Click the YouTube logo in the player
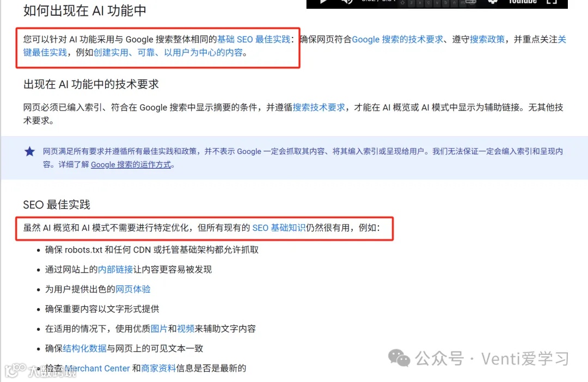The height and width of the screenshot is (382, 588). coord(522,2)
